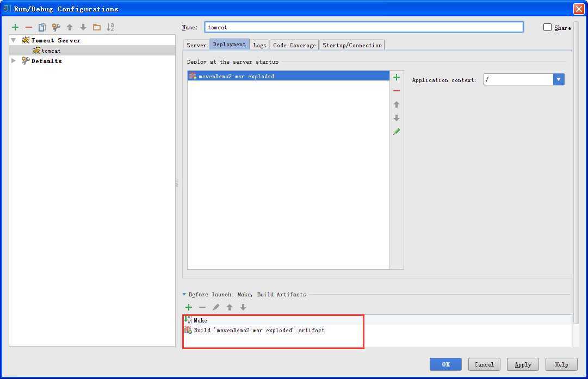Move configuration up in left toolbar

[x=70, y=27]
